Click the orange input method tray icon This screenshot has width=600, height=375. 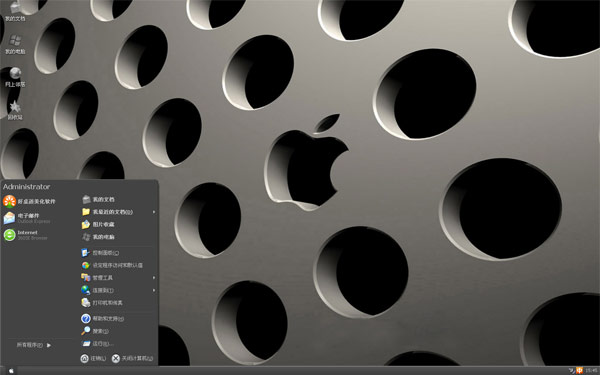pyautogui.click(x=580, y=370)
